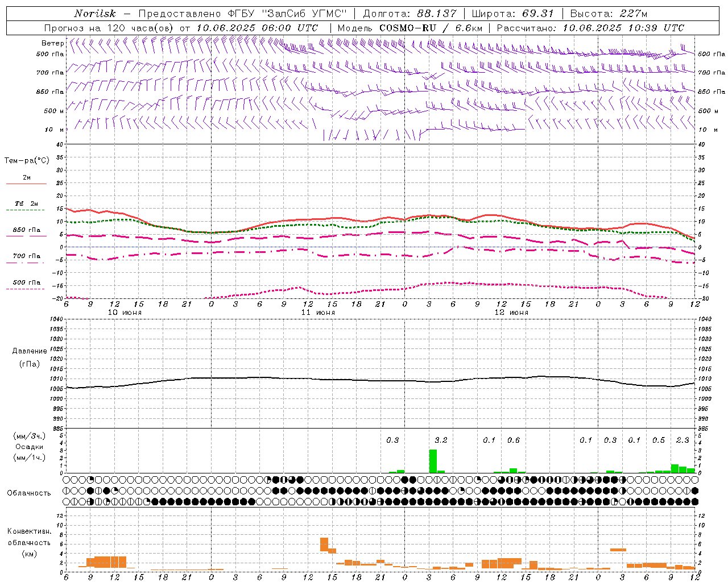728x582 pixels.
Task: Click the "12 июня" date label
Action: point(512,313)
